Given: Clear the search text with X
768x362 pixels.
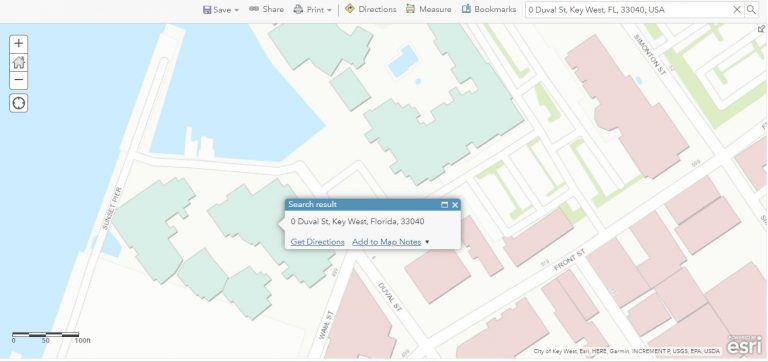Looking at the screenshot, I should coord(737,9).
